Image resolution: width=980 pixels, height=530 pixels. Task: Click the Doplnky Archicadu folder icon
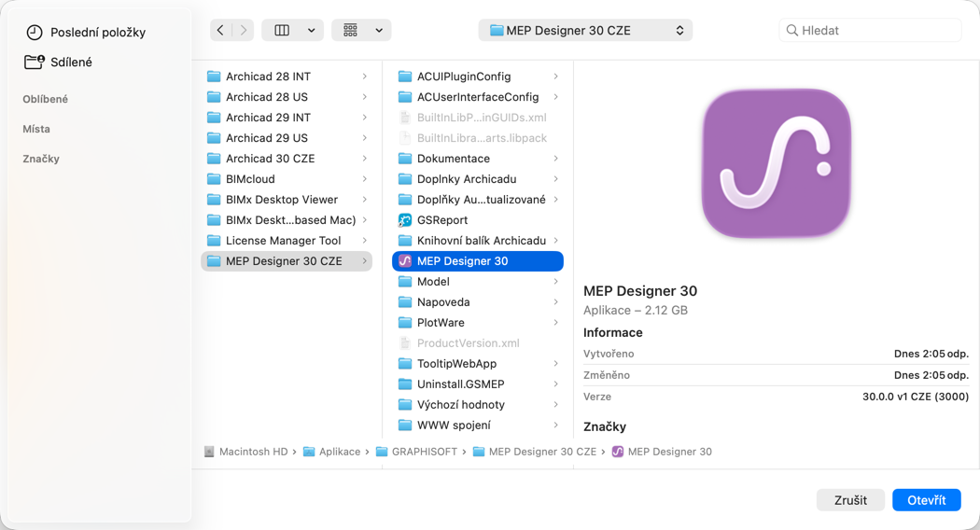[x=405, y=179]
